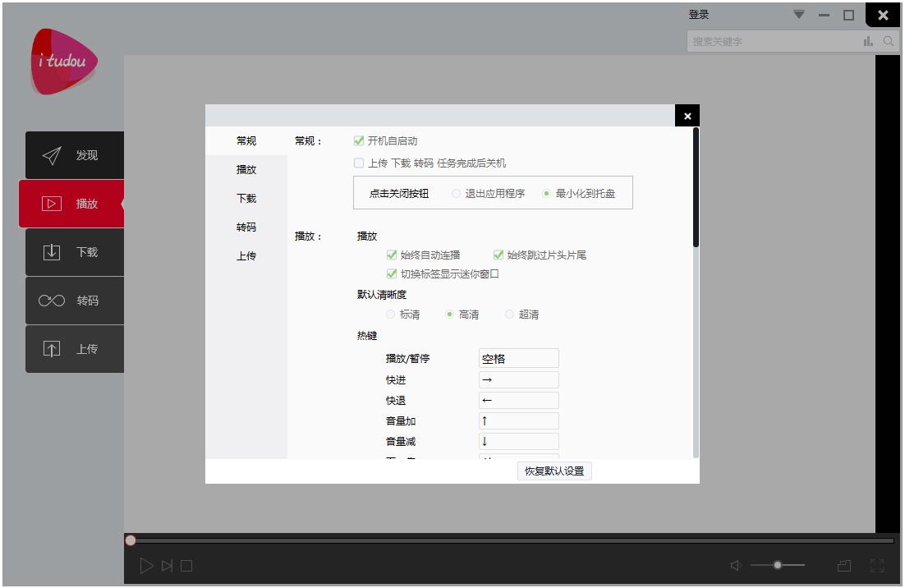Click inside the 快进 hotkey field
Image resolution: width=905 pixels, height=588 pixels.
tap(518, 379)
